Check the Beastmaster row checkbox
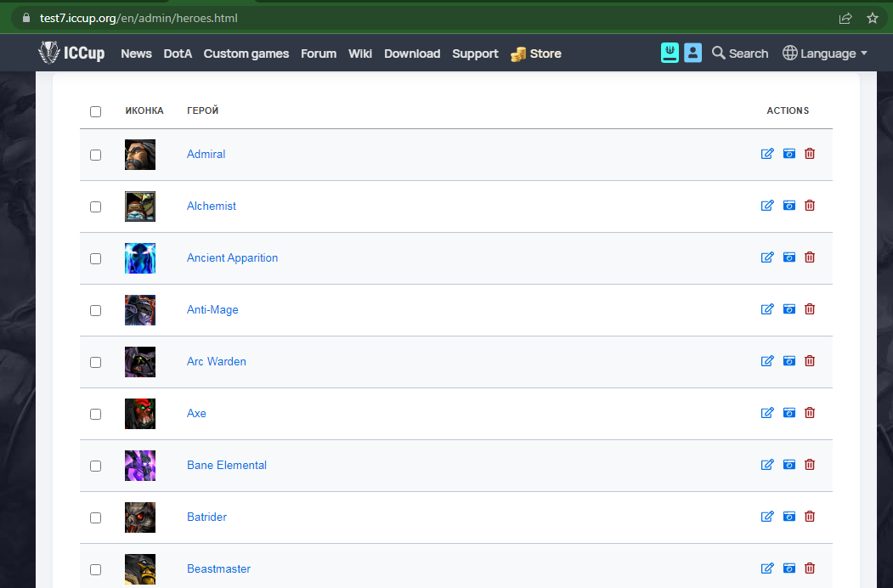Image resolution: width=893 pixels, height=588 pixels. (x=96, y=570)
